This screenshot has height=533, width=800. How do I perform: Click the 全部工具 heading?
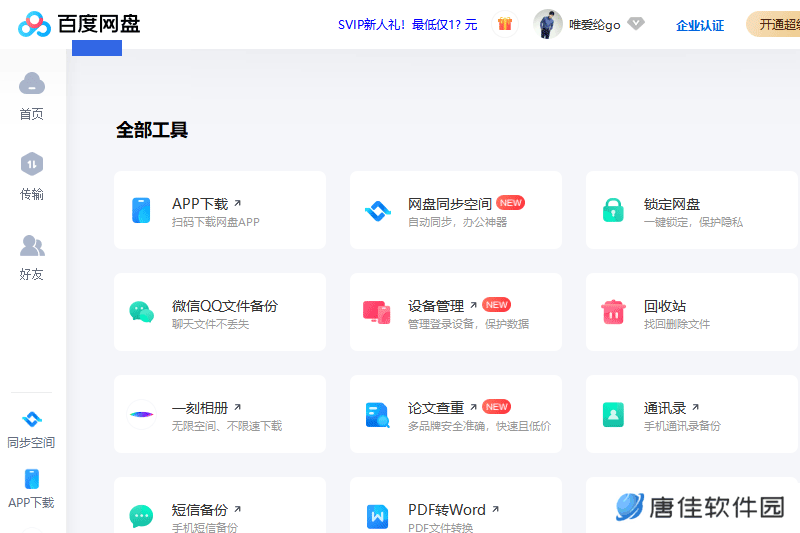click(x=152, y=130)
